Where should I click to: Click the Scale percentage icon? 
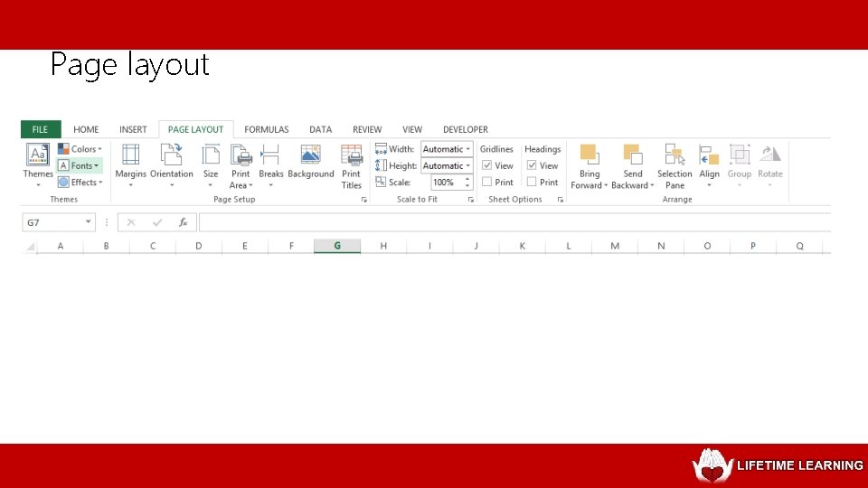coord(381,182)
